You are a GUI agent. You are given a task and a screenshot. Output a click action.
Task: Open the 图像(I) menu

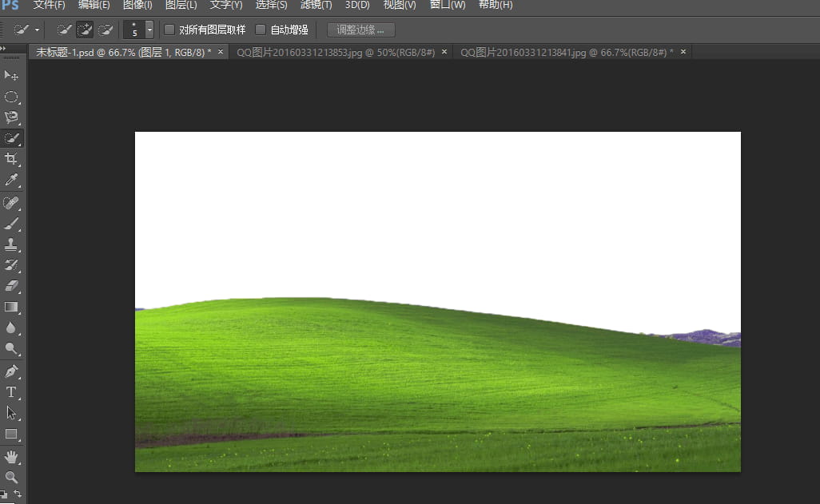(x=137, y=6)
